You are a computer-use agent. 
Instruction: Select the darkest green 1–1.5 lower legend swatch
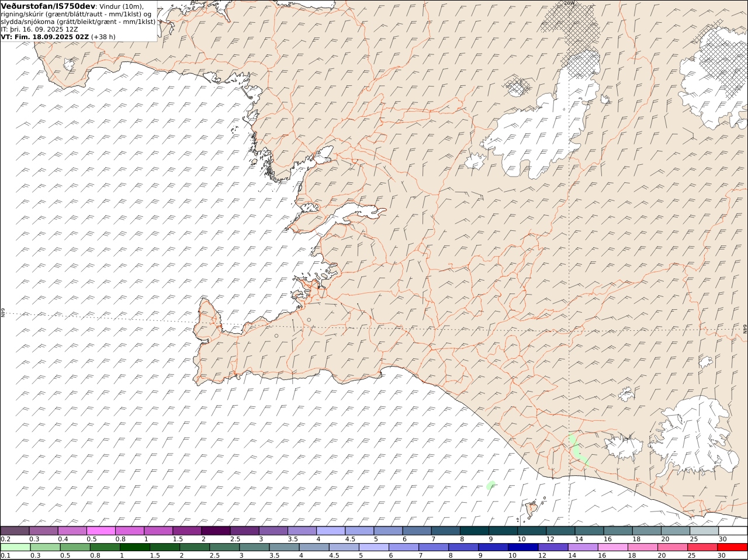click(x=134, y=547)
